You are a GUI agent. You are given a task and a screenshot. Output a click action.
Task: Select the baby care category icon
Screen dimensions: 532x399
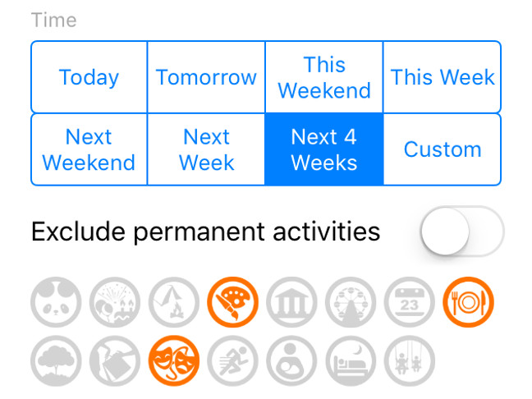[291, 360]
